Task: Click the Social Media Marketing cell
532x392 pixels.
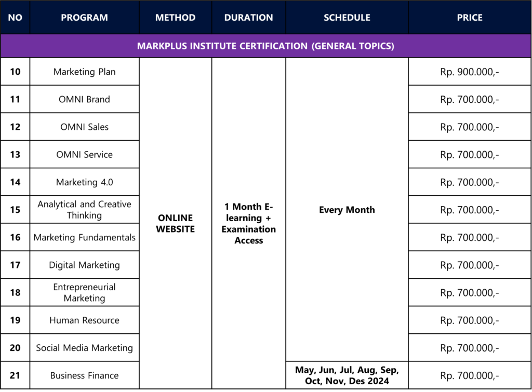Action: click(84, 348)
